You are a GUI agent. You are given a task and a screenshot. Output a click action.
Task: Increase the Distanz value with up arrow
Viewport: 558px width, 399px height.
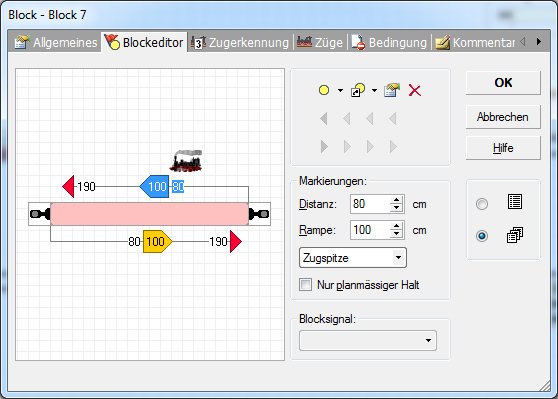click(x=396, y=200)
